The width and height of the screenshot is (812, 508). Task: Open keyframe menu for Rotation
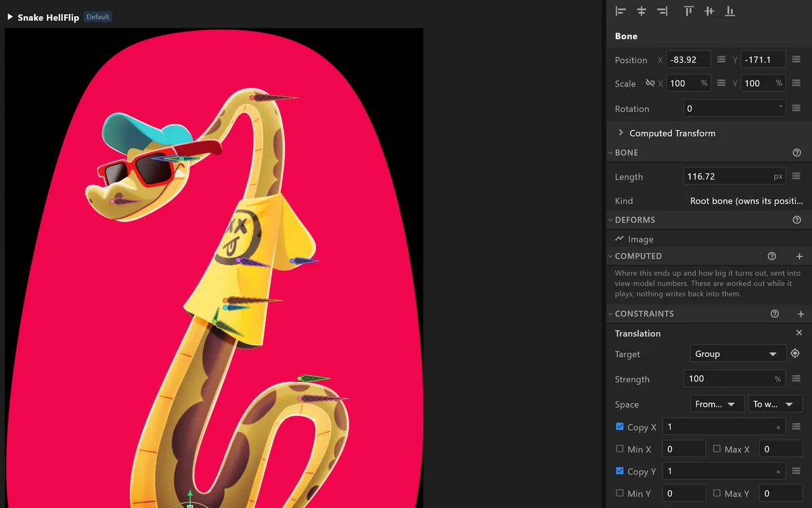(x=796, y=108)
